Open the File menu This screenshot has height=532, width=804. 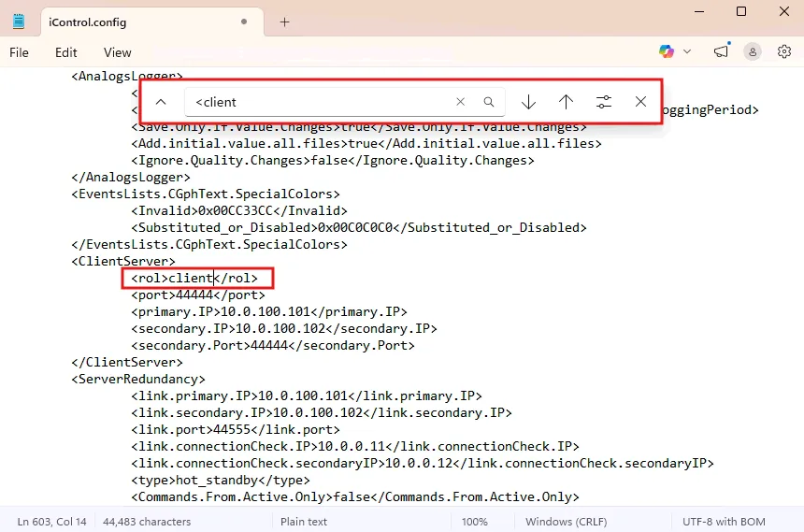click(x=19, y=52)
